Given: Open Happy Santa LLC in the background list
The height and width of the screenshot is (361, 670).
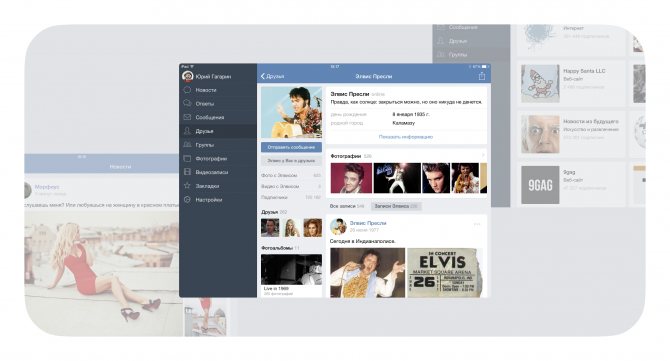Looking at the screenshot, I should pos(571,83).
